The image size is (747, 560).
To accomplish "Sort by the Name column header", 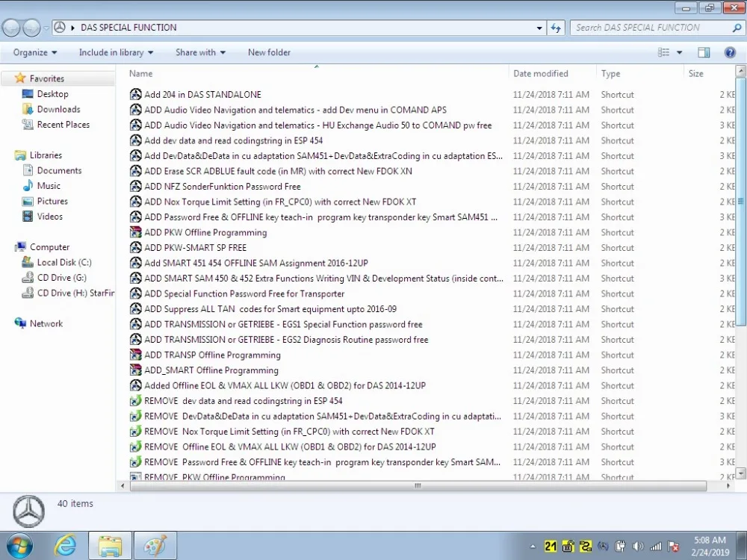I will click(x=141, y=73).
